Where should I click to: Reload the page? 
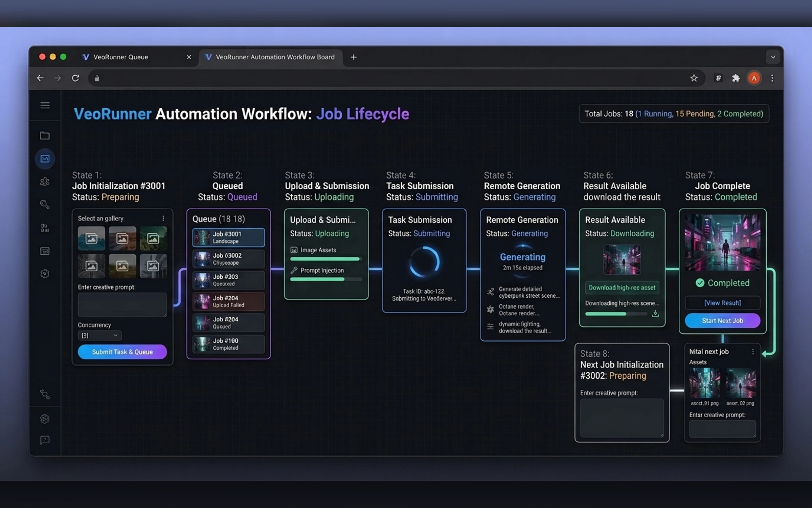75,78
